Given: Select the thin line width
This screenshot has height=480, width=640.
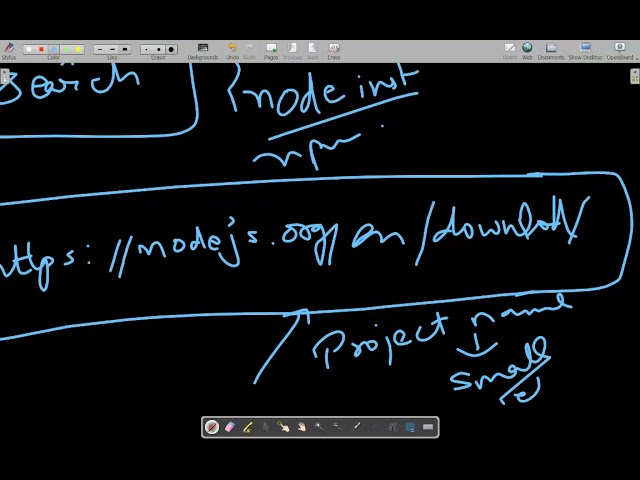Looking at the screenshot, I should click(100, 49).
